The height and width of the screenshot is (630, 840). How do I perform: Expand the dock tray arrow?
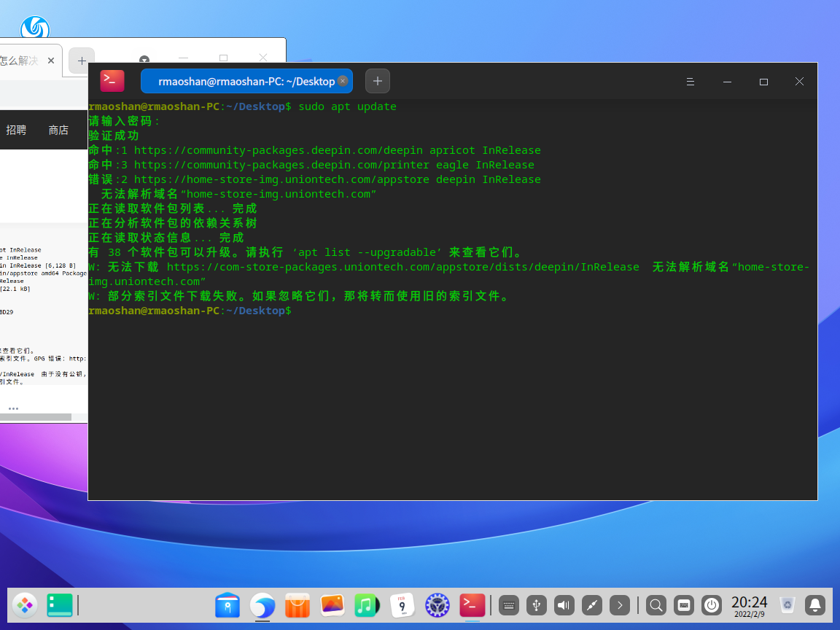coord(620,604)
